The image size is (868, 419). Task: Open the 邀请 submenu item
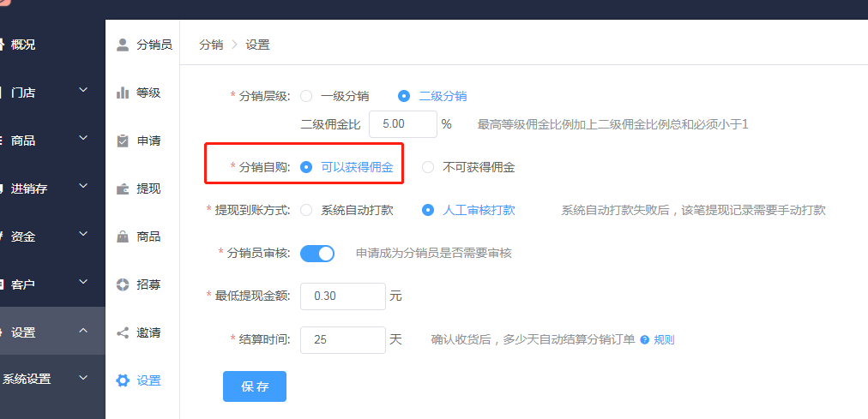(x=148, y=332)
